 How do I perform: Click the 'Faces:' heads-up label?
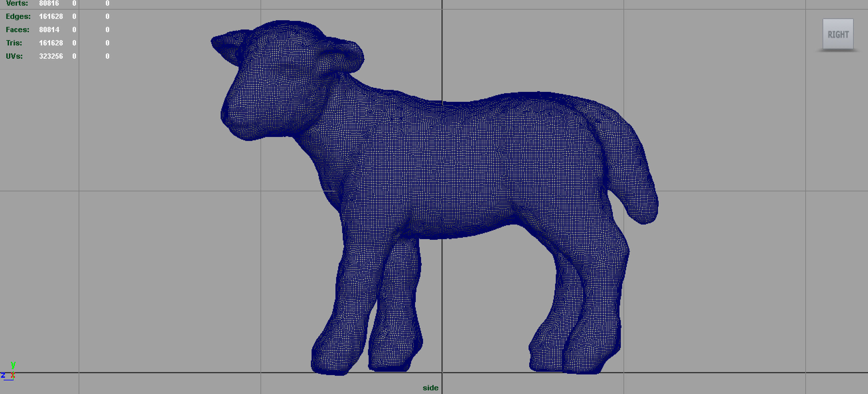18,30
